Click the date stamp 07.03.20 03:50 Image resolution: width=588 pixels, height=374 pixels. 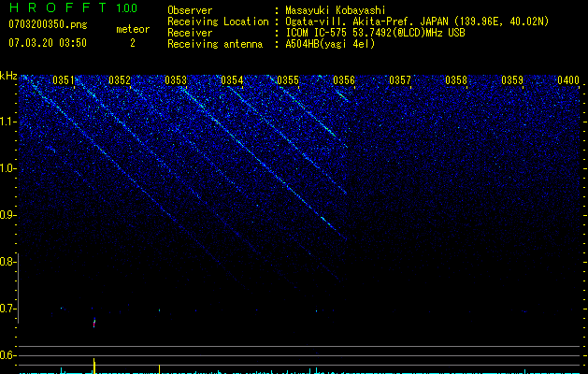(48, 43)
